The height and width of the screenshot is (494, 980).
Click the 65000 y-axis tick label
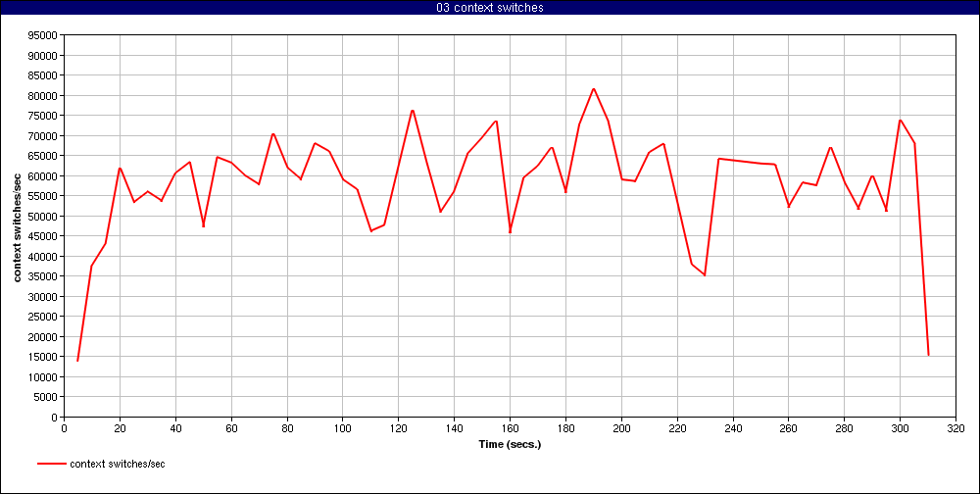[x=44, y=156]
